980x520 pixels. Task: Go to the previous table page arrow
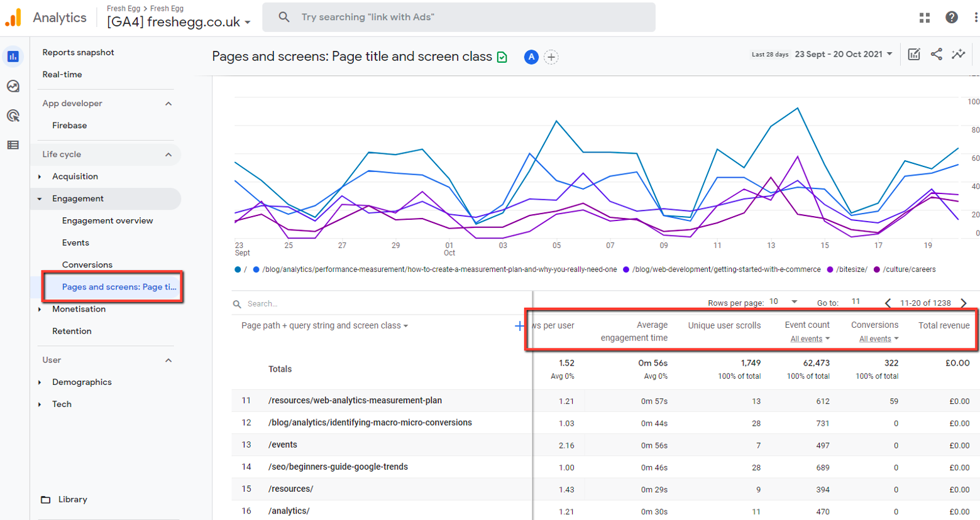click(888, 303)
